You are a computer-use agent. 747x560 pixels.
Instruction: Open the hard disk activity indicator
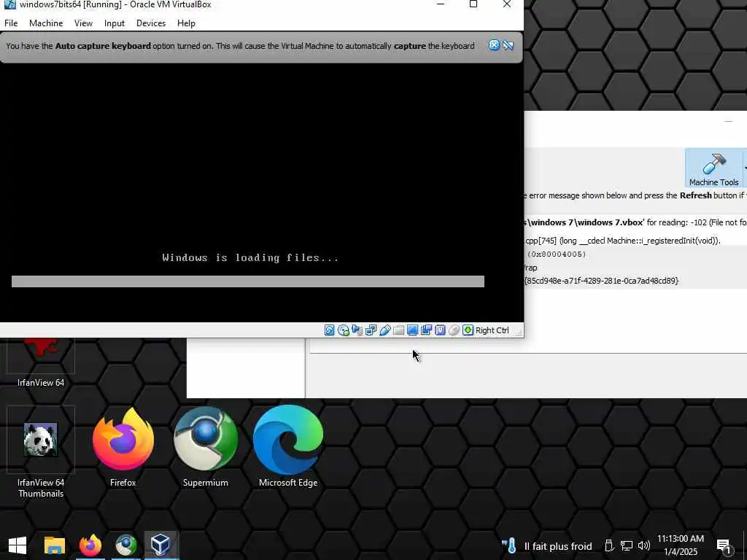[x=329, y=330]
